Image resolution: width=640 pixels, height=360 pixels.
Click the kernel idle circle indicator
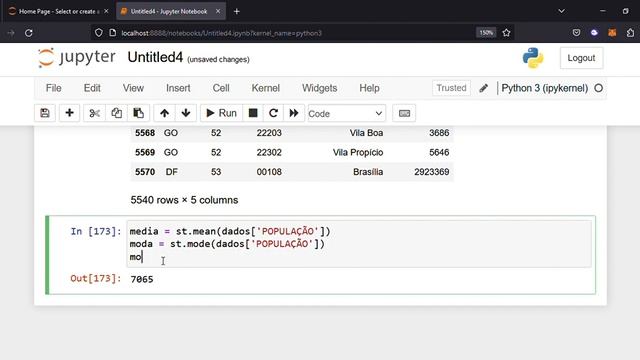click(x=598, y=88)
